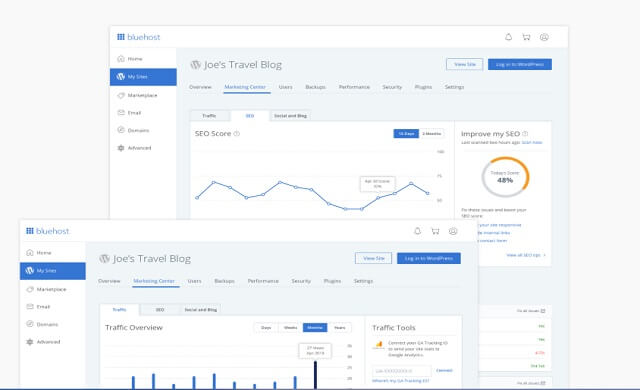Open Users tab in the back window

point(285,87)
